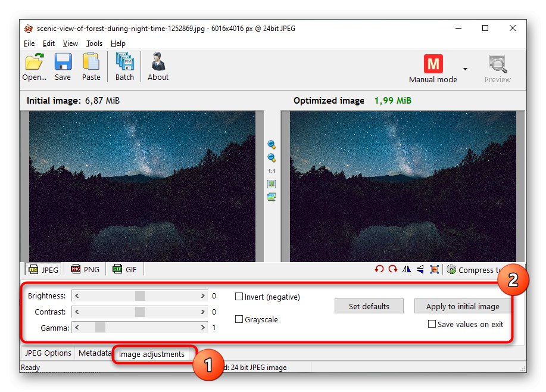The height and width of the screenshot is (392, 546).
Task: Open an image file with Open... icon
Action: (34, 67)
